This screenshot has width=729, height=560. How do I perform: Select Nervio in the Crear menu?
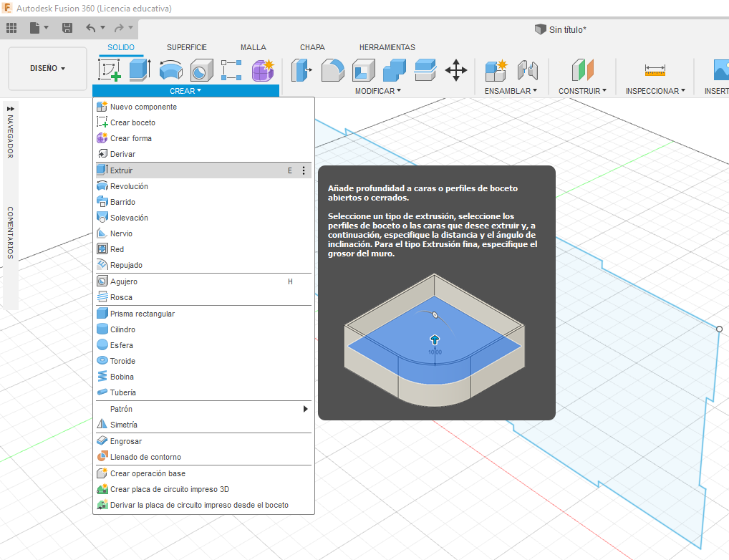[x=203, y=234]
